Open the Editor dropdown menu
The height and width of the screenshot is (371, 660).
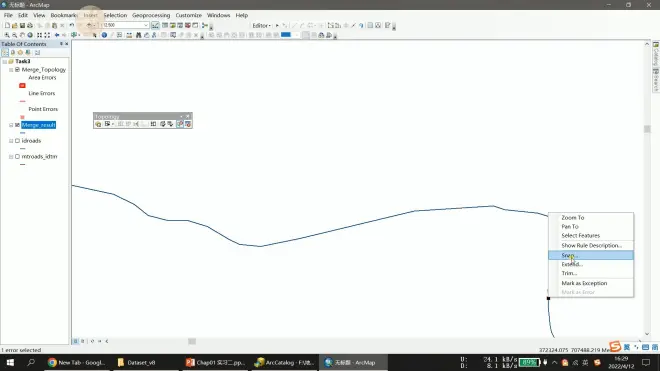coord(261,26)
